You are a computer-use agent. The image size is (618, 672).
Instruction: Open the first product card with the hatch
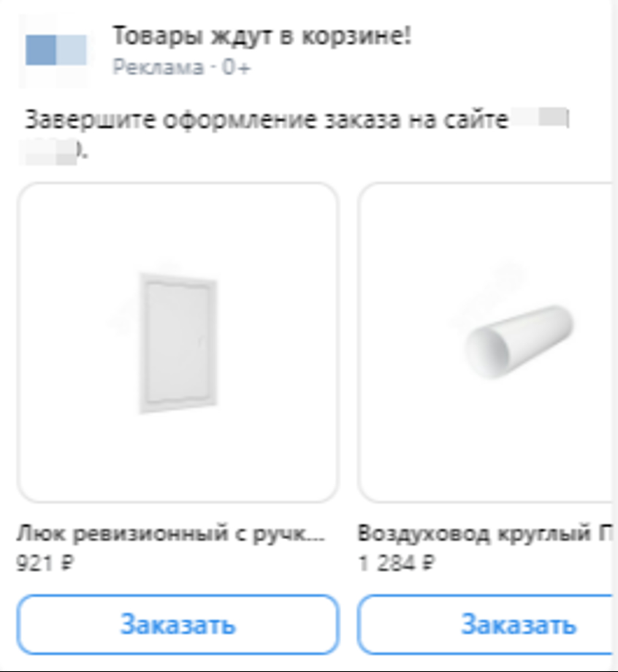pyautogui.click(x=178, y=343)
